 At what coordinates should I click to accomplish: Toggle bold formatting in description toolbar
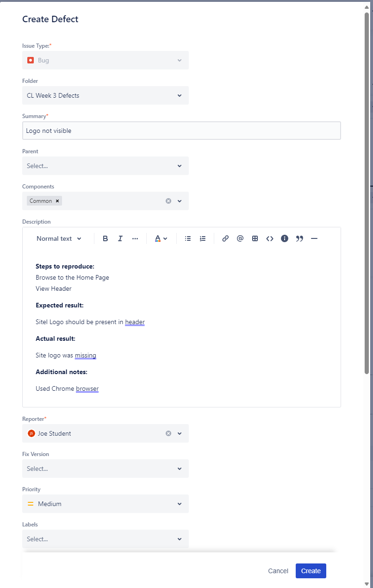pos(106,238)
